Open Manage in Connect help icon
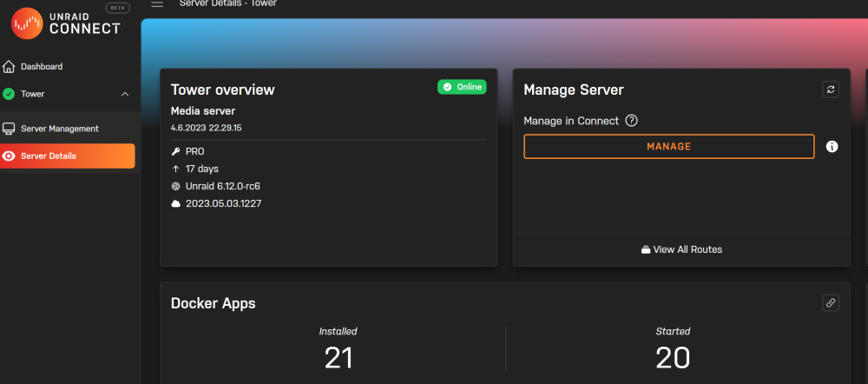This screenshot has height=384, width=868. (631, 121)
